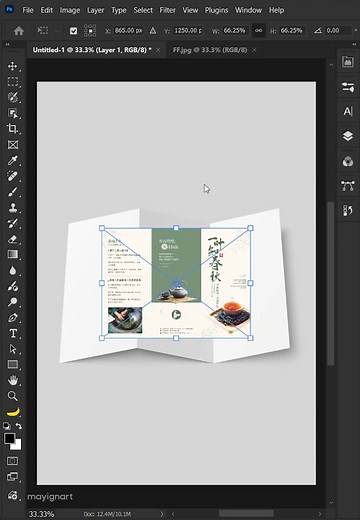360x520 pixels.
Task: Select the Untitled-1 document tab
Action: tap(92, 50)
